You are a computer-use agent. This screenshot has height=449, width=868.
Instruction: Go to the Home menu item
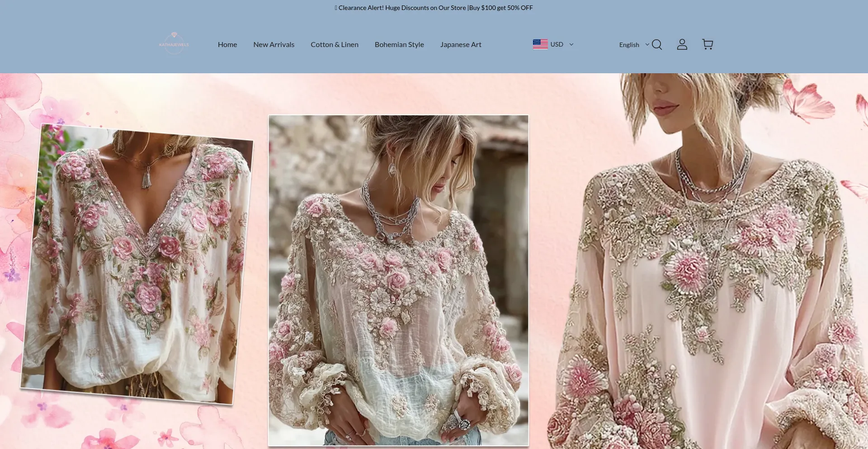tap(227, 44)
